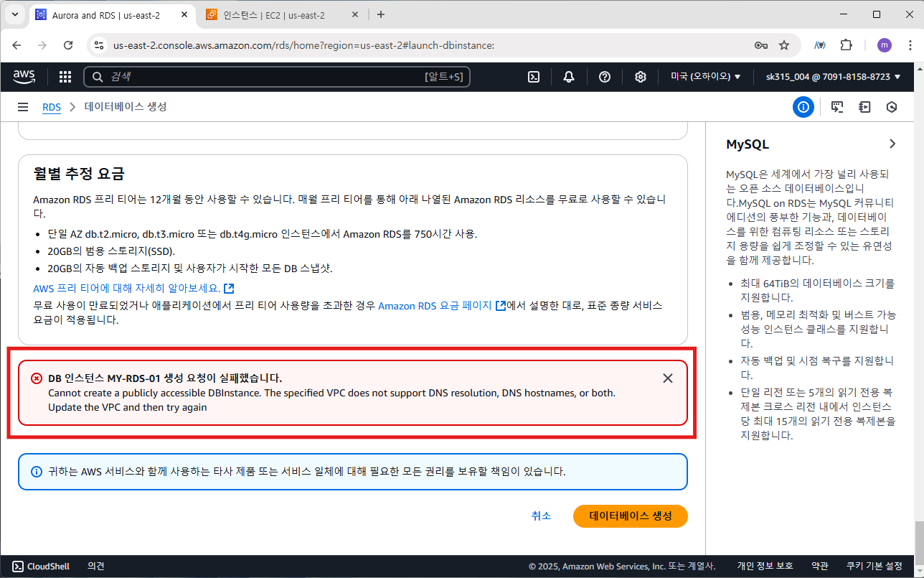Open the info panel circle icon
This screenshot has height=578, width=924.
[x=803, y=107]
